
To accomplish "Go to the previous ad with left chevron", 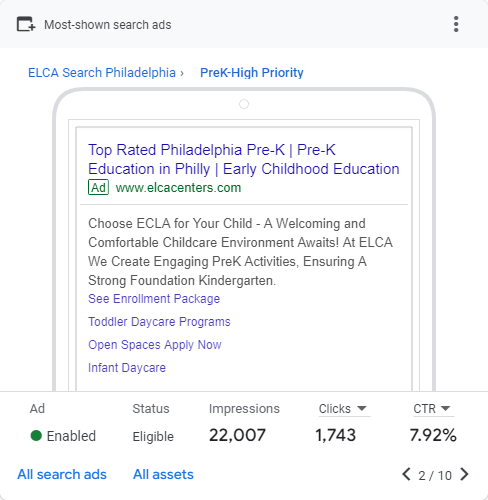I will coord(406,474).
